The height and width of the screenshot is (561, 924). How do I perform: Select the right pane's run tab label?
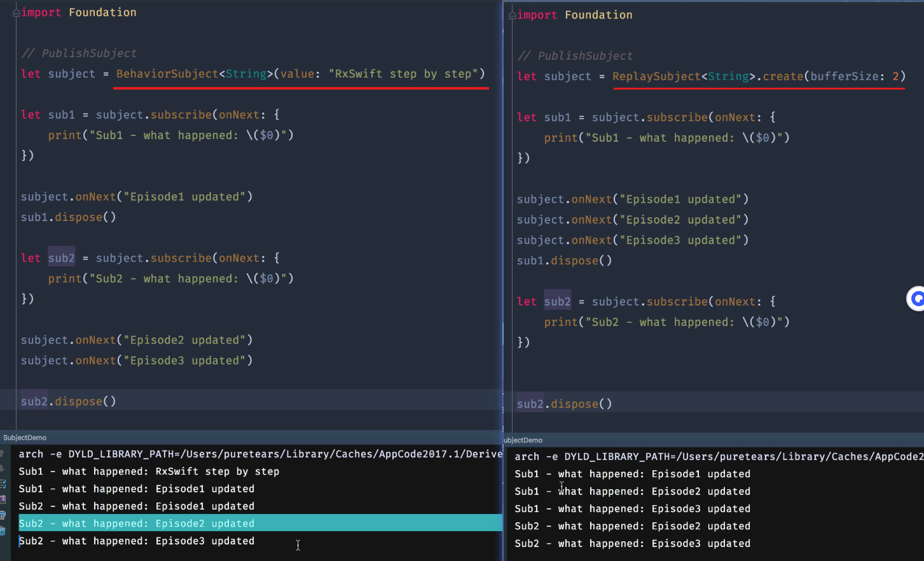pyautogui.click(x=523, y=440)
